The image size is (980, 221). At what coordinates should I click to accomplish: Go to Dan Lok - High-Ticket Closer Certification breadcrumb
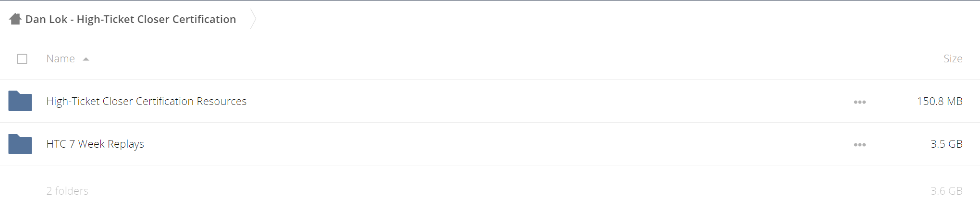[x=131, y=19]
